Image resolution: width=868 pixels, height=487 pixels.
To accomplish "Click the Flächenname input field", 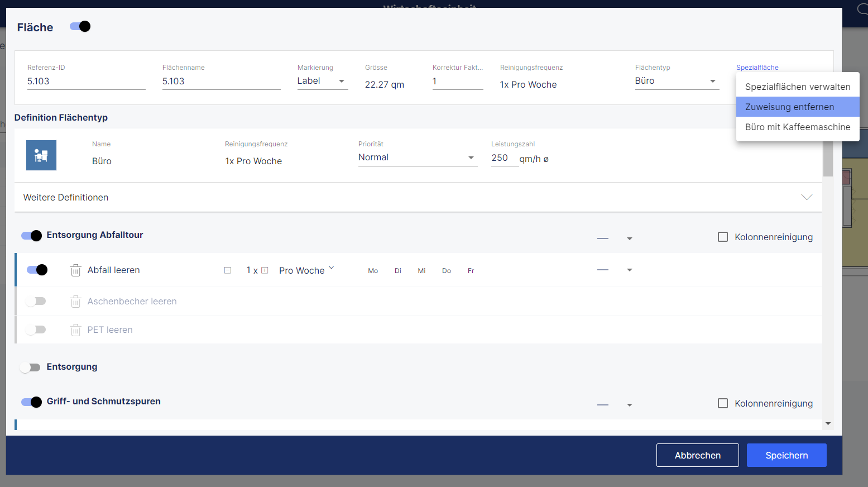I will 222,82.
